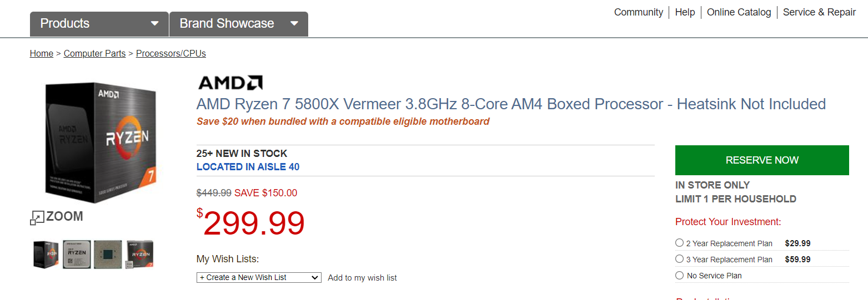Choose the No Service Plan option
This screenshot has height=300, width=868.
click(x=679, y=275)
